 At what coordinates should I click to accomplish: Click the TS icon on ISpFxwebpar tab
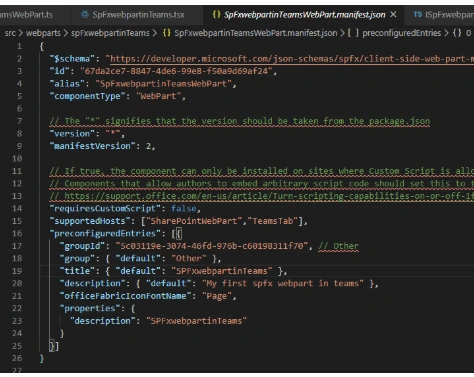(418, 14)
